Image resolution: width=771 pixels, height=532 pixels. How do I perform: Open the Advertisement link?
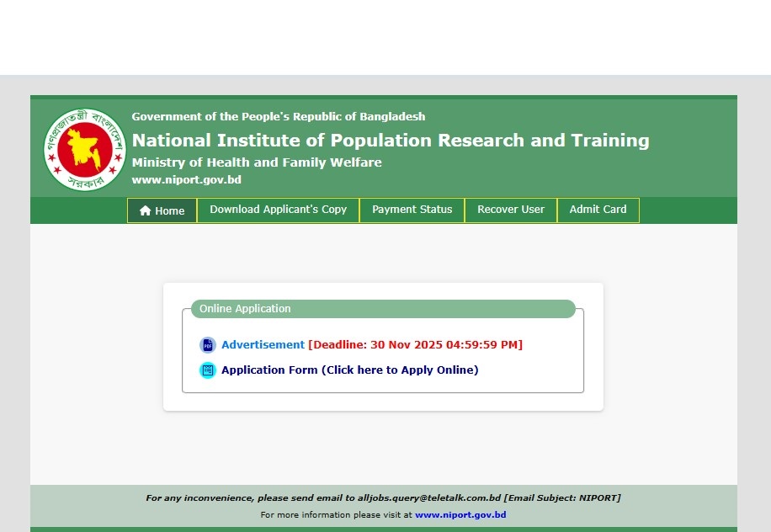click(x=263, y=345)
